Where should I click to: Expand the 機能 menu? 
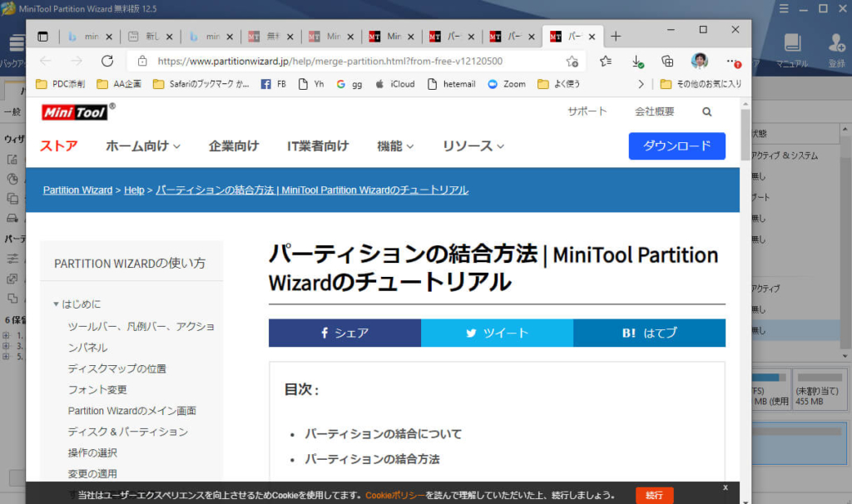[395, 146]
